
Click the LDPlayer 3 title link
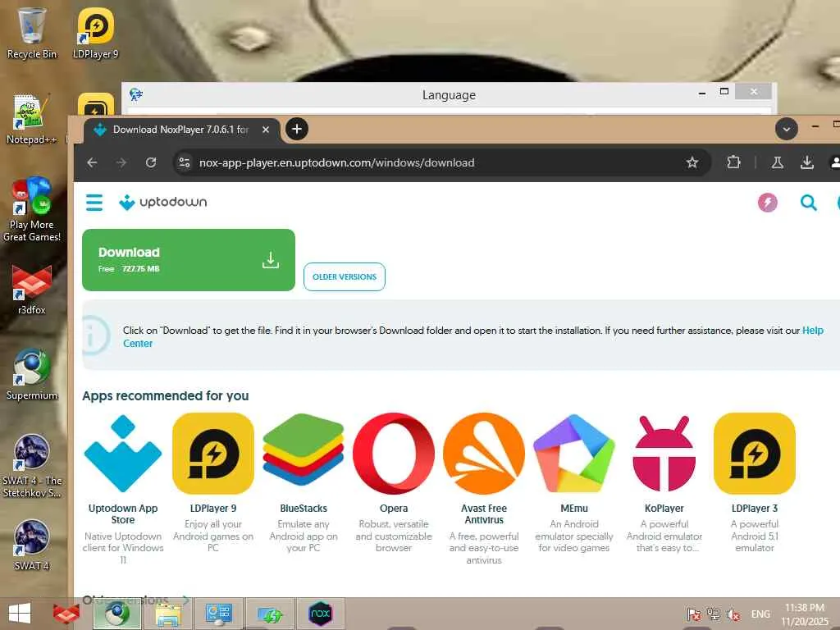(x=755, y=509)
